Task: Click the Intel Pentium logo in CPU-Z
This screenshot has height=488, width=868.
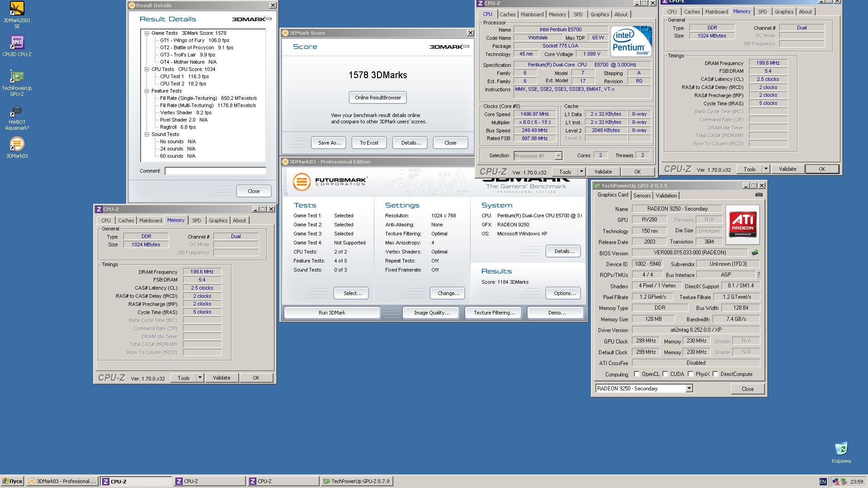Action: 631,41
